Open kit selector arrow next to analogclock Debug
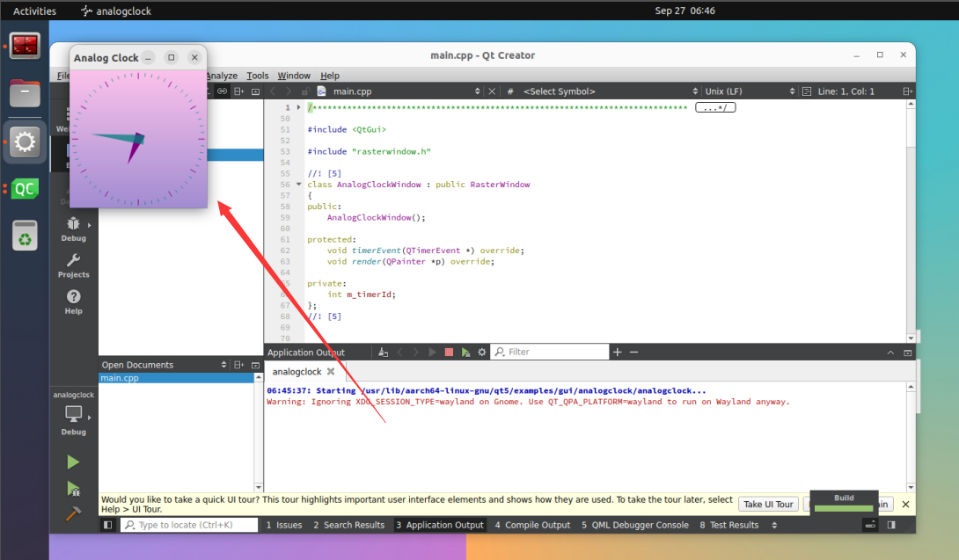This screenshot has width=959, height=560. pos(89,418)
